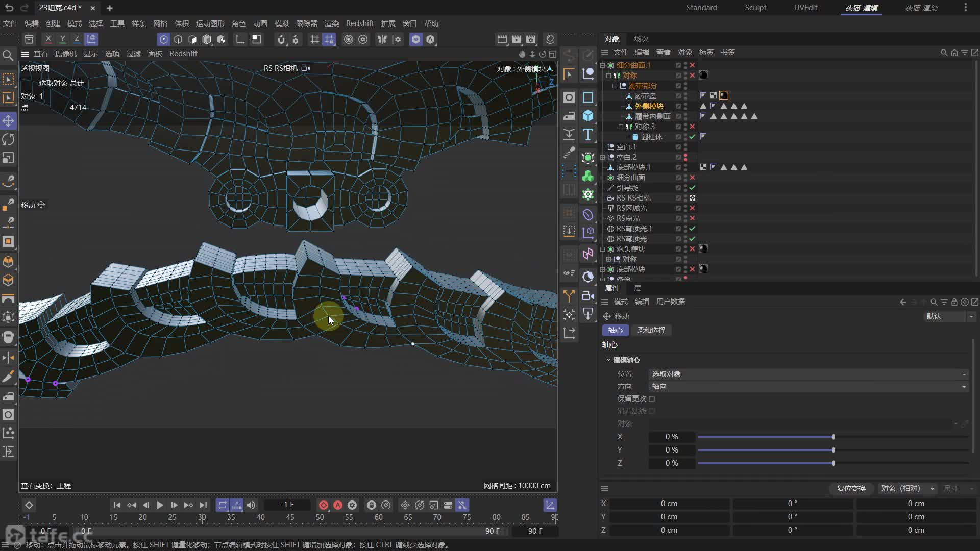Open the 方向 dropdown showing 轴向
Viewport: 980px width, 551px height.
pyautogui.click(x=808, y=386)
